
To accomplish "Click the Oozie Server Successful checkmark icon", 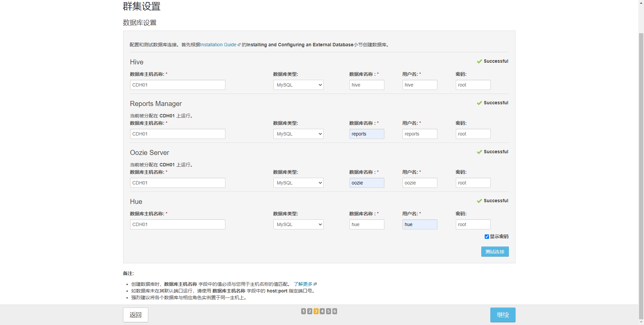I will coord(479,152).
